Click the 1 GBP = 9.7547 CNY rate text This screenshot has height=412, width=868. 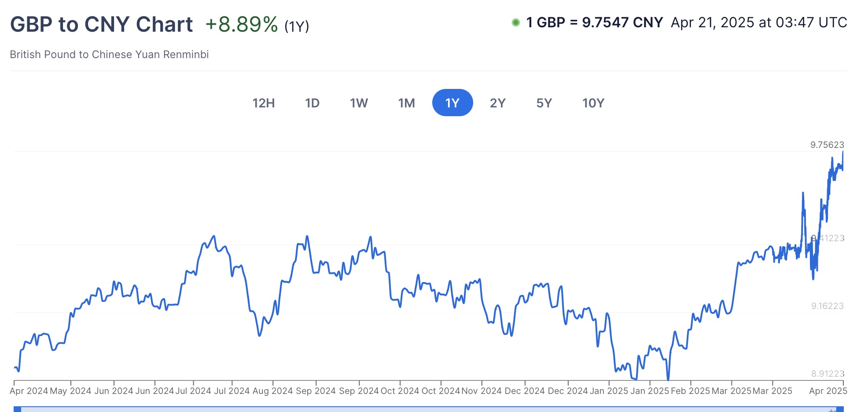[x=593, y=22]
